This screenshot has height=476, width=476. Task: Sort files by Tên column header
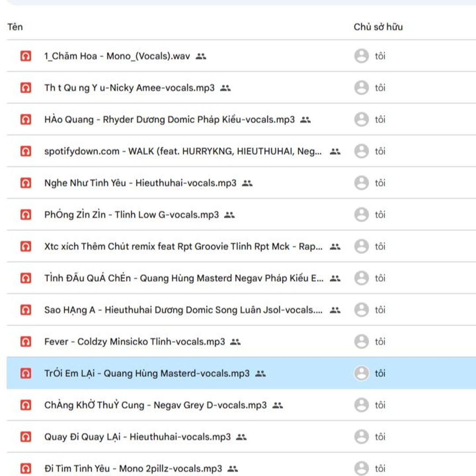point(15,27)
